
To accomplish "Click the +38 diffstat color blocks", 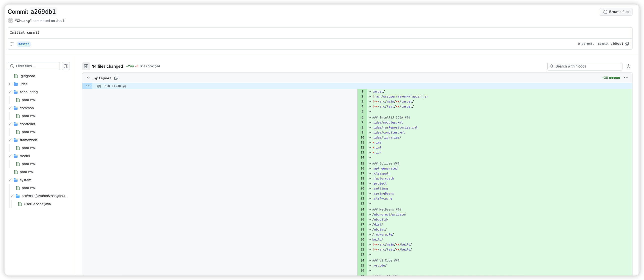I will pyautogui.click(x=615, y=78).
